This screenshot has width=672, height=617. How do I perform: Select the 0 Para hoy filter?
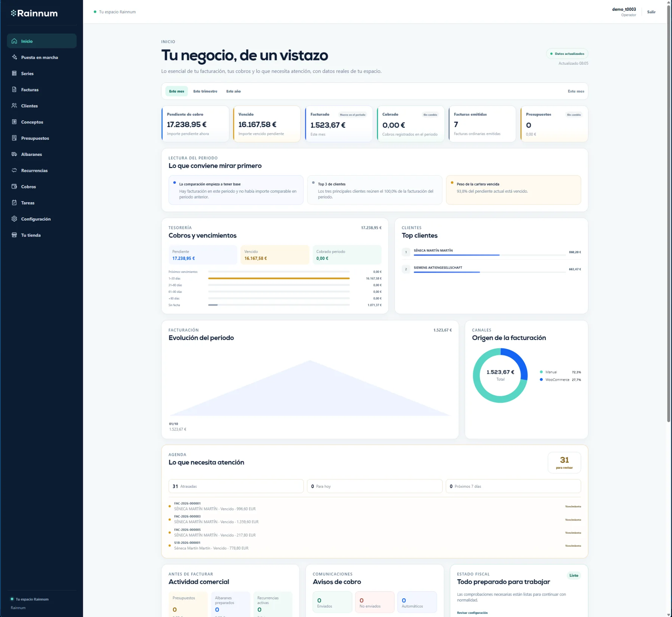[x=374, y=486]
